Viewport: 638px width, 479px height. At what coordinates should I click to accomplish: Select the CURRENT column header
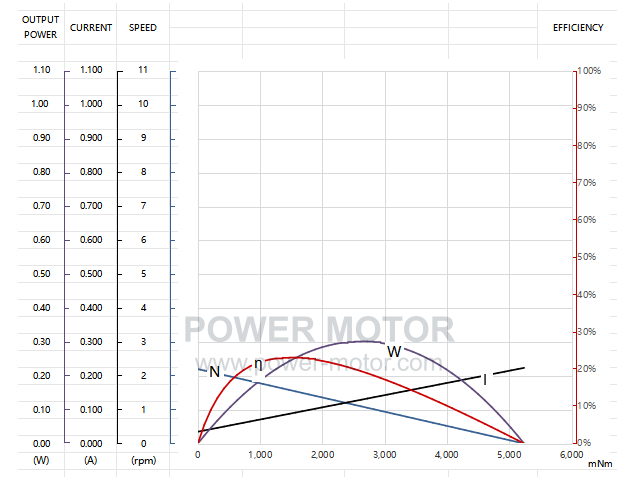tap(91, 28)
